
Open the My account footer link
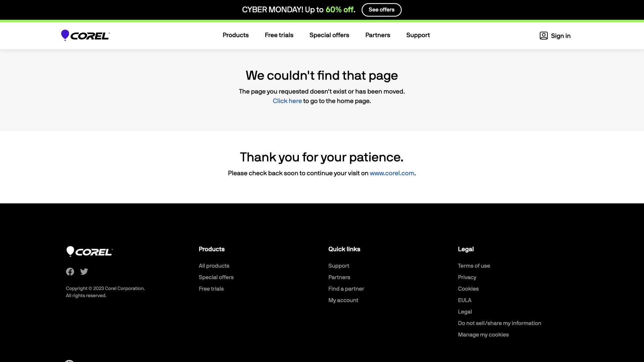(343, 300)
